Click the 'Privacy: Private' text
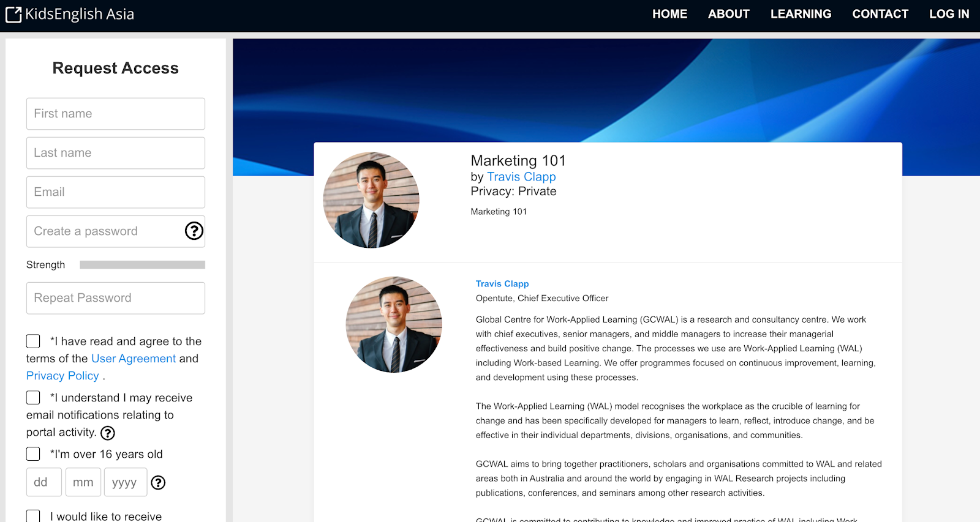Image resolution: width=980 pixels, height=522 pixels. point(513,192)
